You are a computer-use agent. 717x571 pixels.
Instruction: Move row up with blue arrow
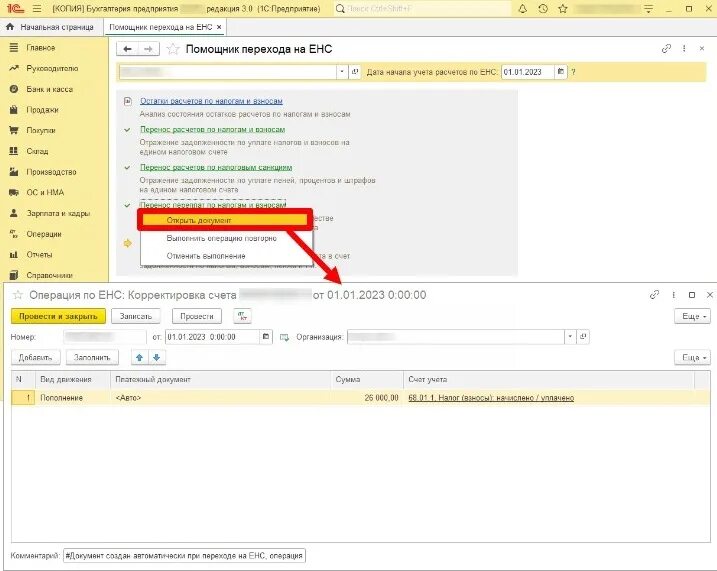139,358
